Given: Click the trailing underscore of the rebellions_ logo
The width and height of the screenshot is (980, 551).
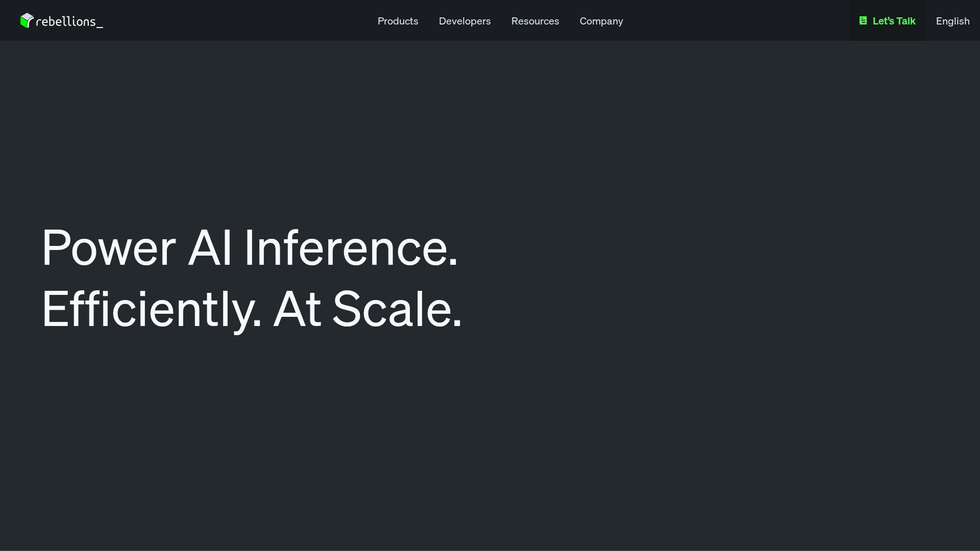Looking at the screenshot, I should 100,27.
